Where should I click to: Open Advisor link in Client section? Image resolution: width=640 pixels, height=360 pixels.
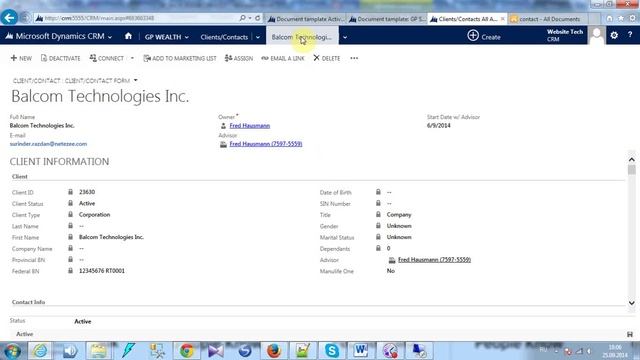(434, 260)
